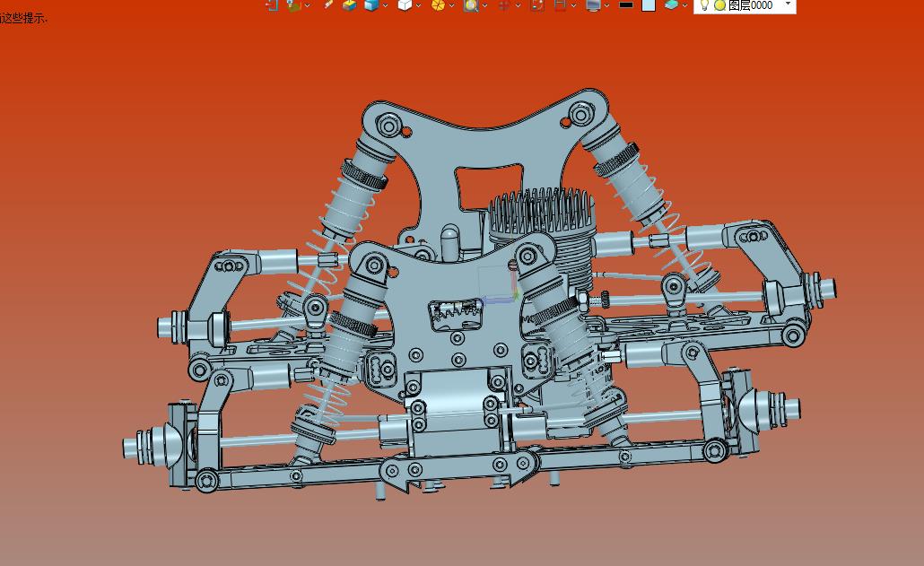Viewport: 924px width, 566px height.
Task: Open dropdown beside white cube icon
Action: click(418, 6)
